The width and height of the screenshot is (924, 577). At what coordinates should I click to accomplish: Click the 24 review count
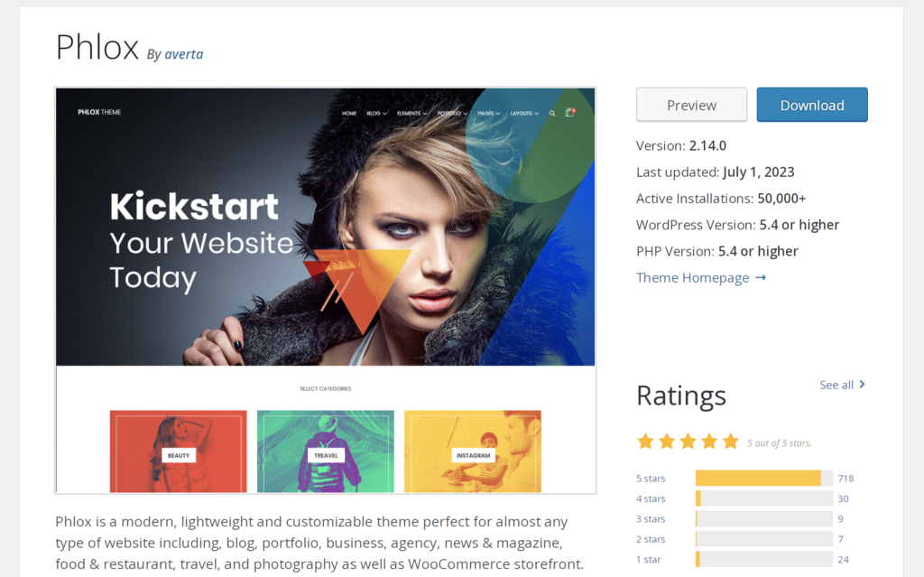click(x=844, y=559)
